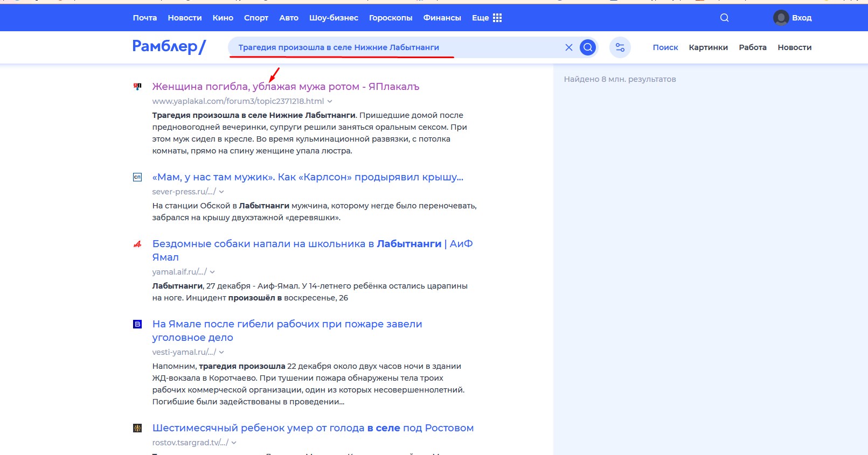Click snippet text Напомним, трагедия произошла 22 декабря
The height and width of the screenshot is (455, 868).
pyautogui.click(x=309, y=384)
